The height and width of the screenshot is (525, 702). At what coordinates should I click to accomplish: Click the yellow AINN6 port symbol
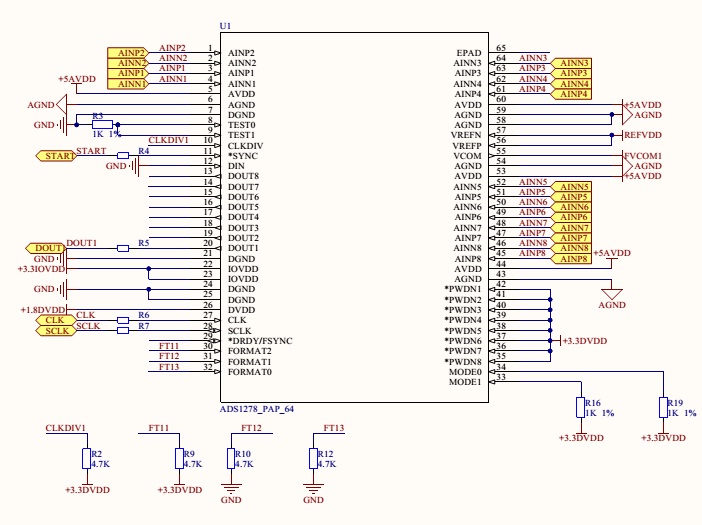(571, 207)
